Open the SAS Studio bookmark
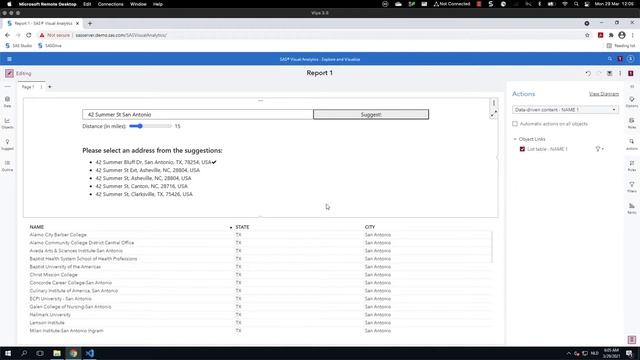640x360 pixels. (19, 46)
